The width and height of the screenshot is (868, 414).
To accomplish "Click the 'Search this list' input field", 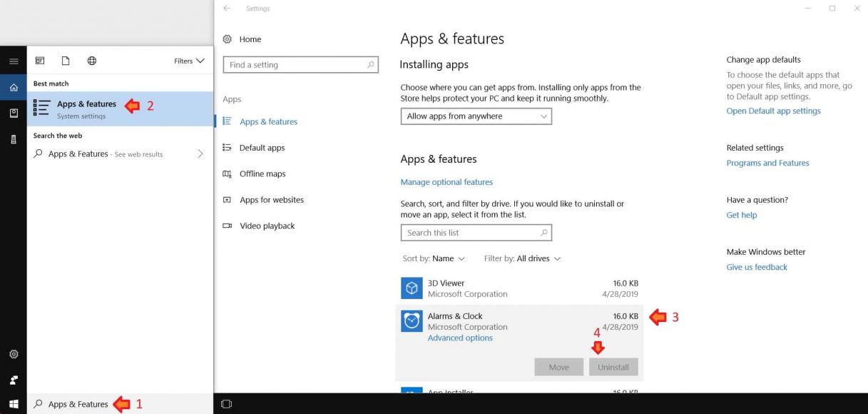I will [476, 232].
